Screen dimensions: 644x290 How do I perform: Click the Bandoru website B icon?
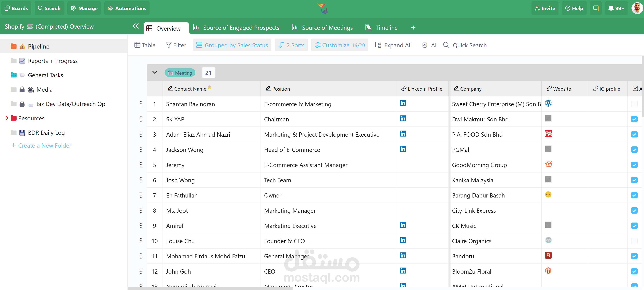click(x=548, y=256)
